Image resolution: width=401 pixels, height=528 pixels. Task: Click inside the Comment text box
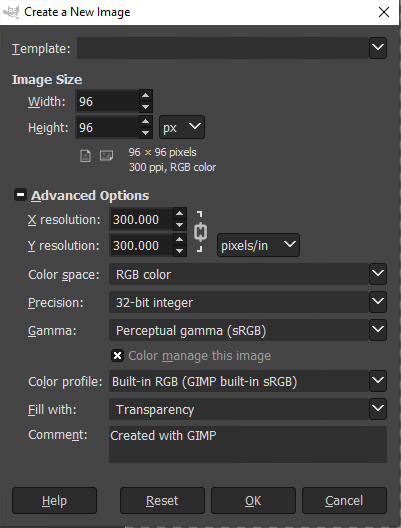coord(248,444)
